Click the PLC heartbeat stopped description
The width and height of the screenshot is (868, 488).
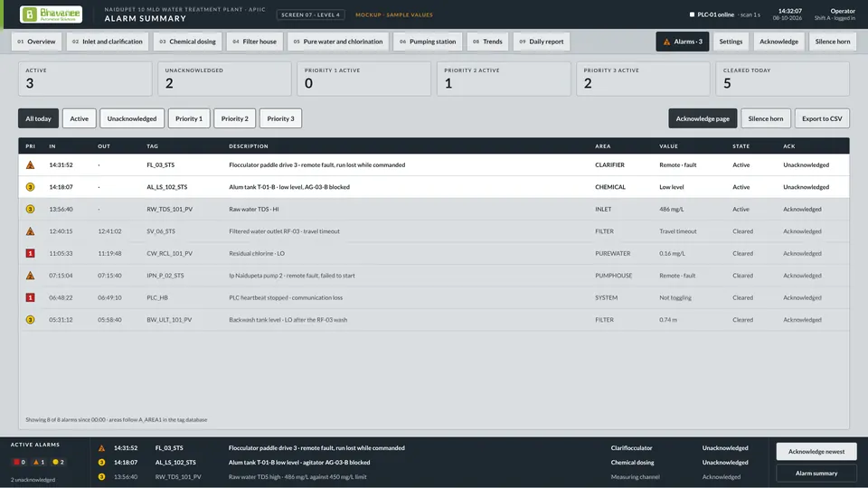286,297
